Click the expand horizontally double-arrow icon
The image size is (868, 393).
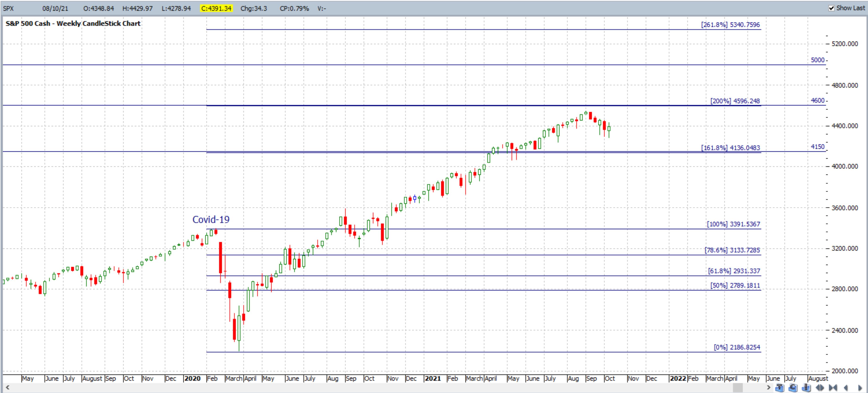pos(820,388)
